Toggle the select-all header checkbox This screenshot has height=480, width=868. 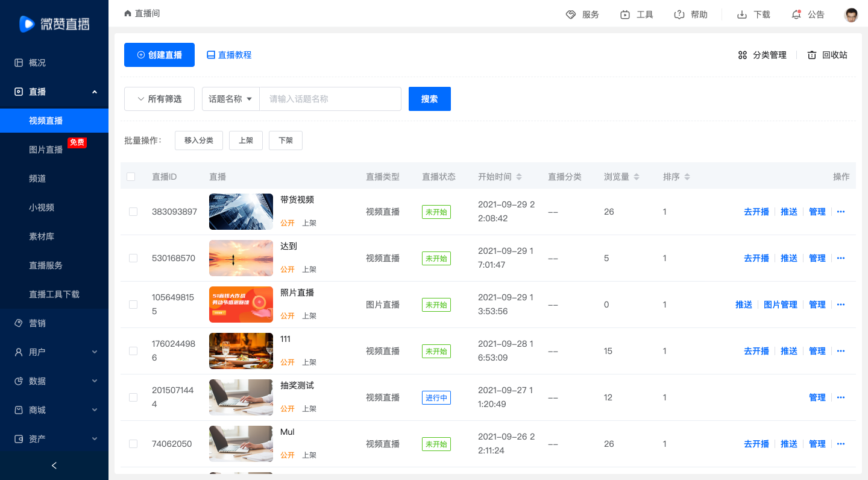pos(131,177)
